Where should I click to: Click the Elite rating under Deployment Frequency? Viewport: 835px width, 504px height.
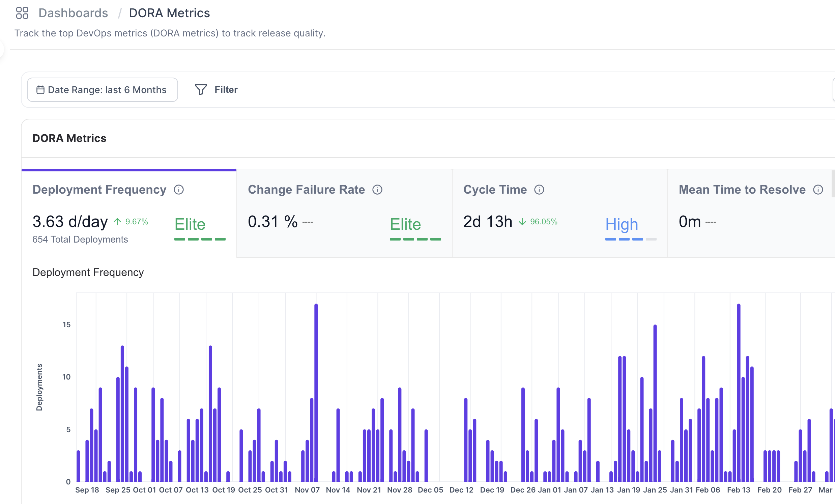pos(190,224)
